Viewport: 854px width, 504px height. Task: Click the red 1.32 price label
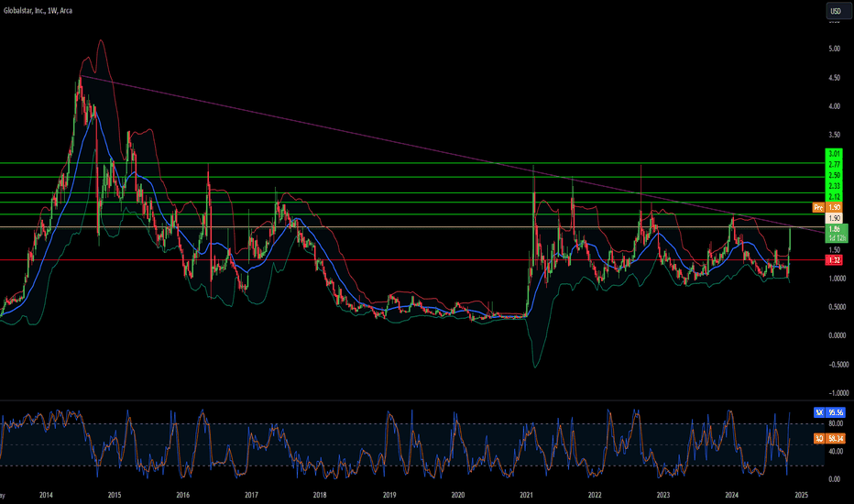click(x=834, y=260)
